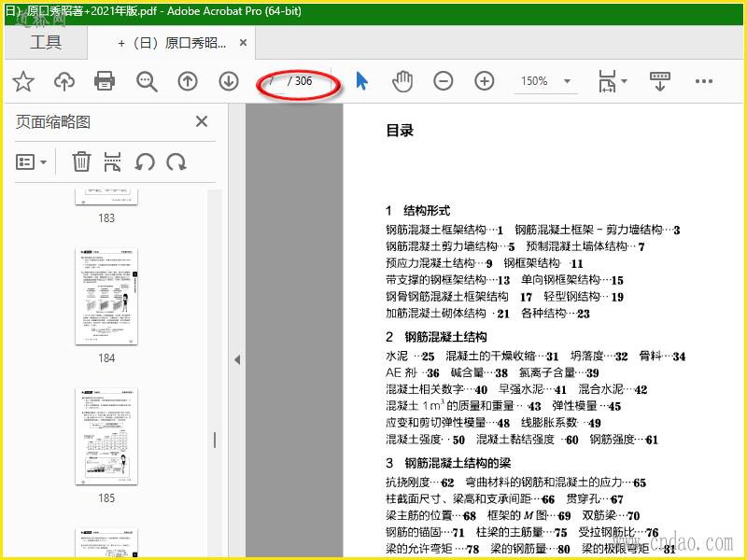Close the 页面缩略图 panel
The image size is (747, 560).
tap(202, 121)
